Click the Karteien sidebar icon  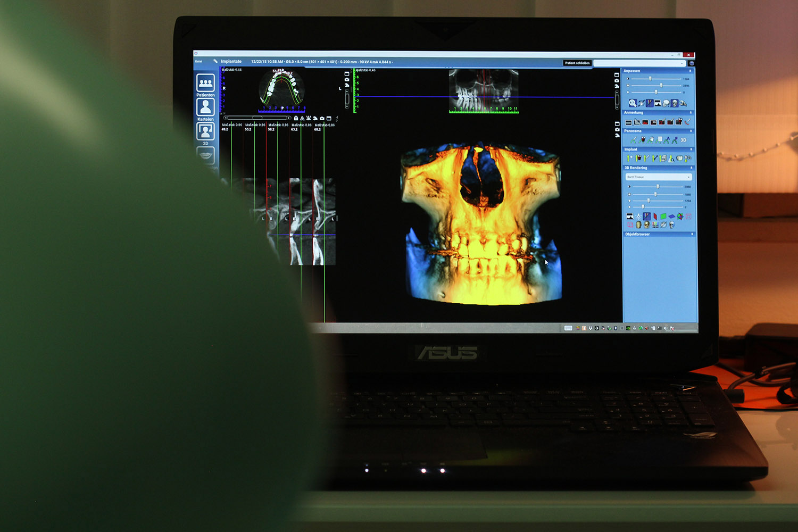205,107
